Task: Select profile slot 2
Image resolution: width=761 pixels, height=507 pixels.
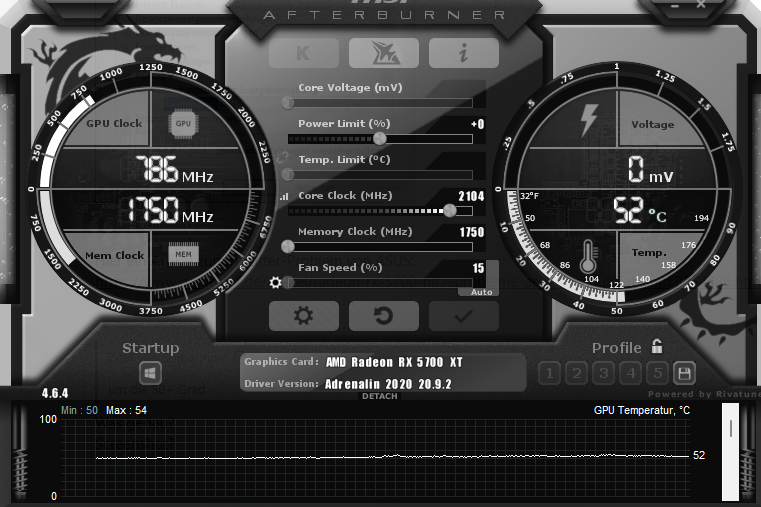Action: pyautogui.click(x=577, y=373)
